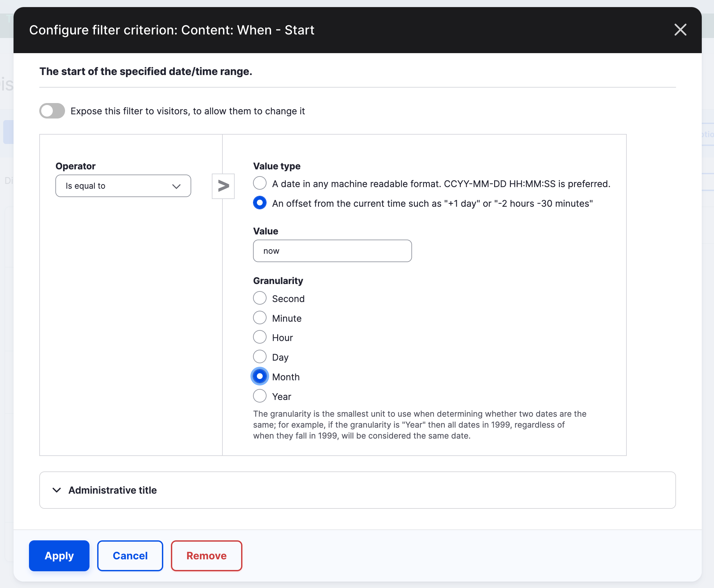Select the offset from current time option
The height and width of the screenshot is (588, 714).
point(259,203)
